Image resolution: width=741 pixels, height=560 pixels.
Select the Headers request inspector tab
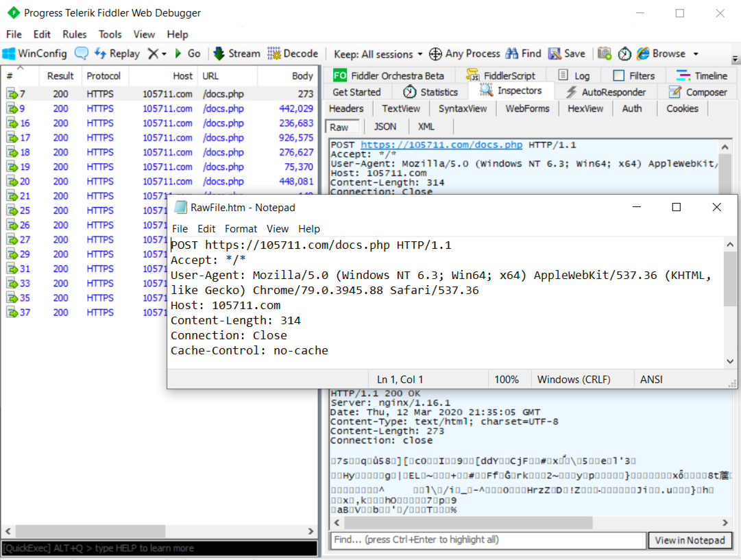(346, 109)
